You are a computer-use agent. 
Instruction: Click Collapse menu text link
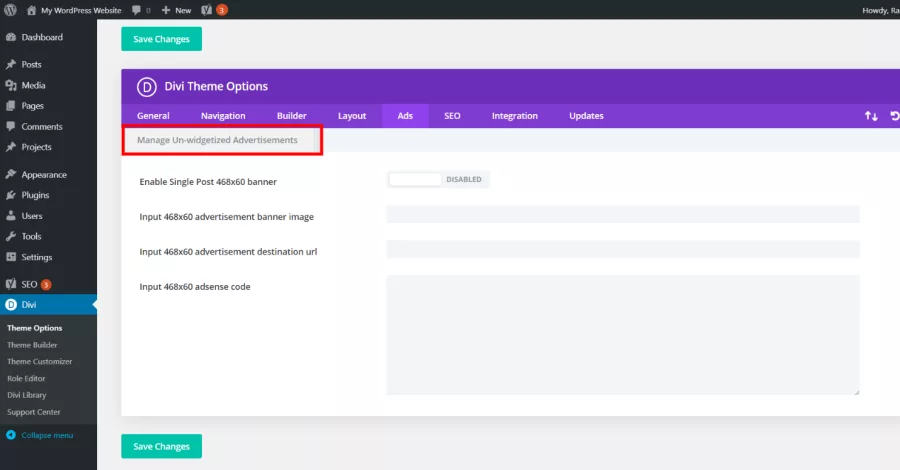[47, 436]
